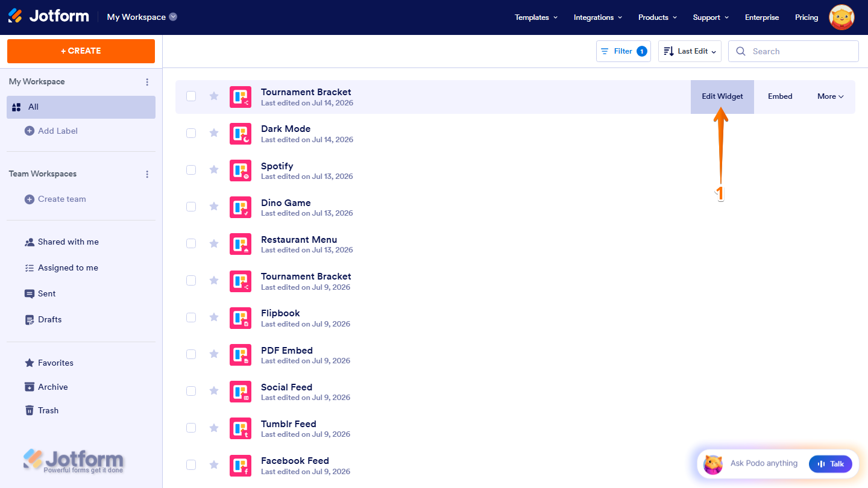Image resolution: width=868 pixels, height=488 pixels.
Task: Expand the More dropdown on Tournament Bracket
Action: point(830,96)
